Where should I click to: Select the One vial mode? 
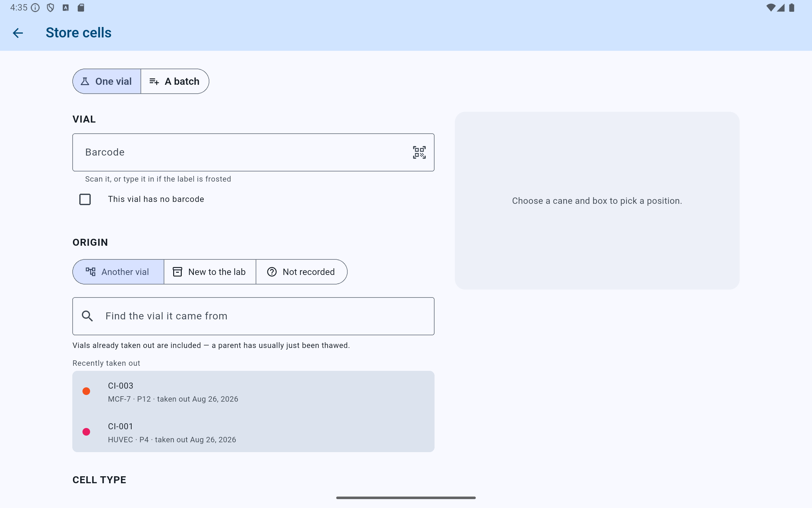click(107, 81)
